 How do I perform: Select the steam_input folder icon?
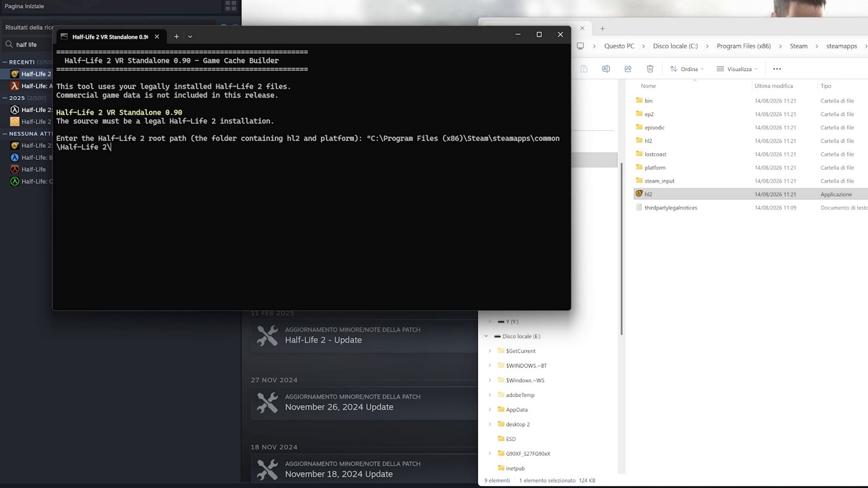click(x=639, y=180)
